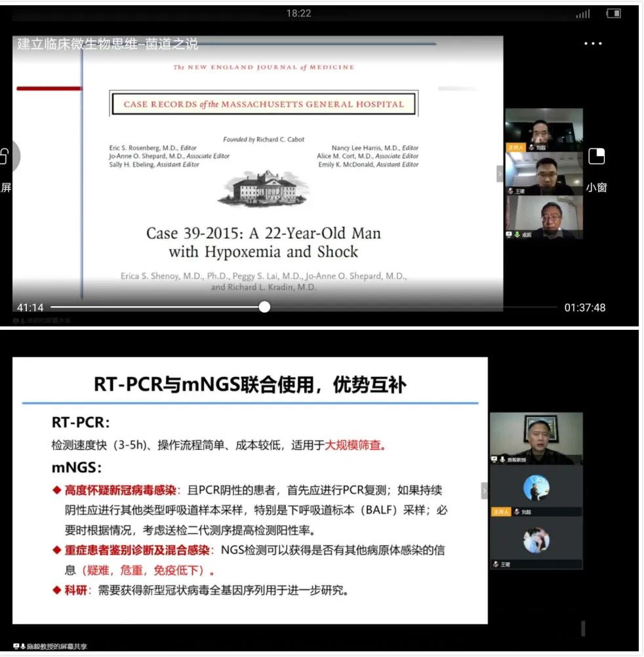Tap the RT-PCR: subheading
Viewport: 644px width, 657px height.
tap(81, 422)
